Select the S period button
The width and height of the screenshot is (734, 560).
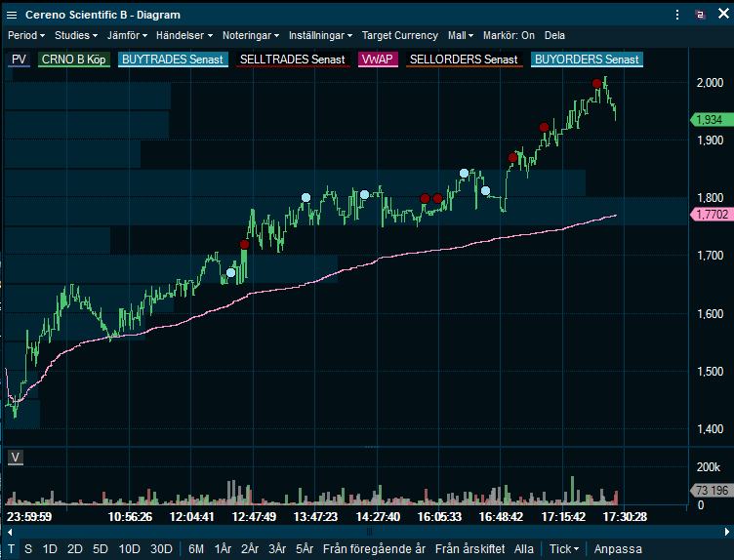[x=28, y=548]
